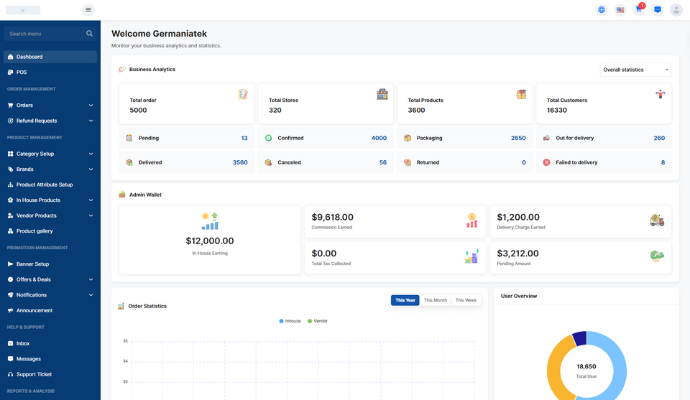
Task: Toggle the Inhouse legend in Order Statistics
Action: (x=289, y=321)
